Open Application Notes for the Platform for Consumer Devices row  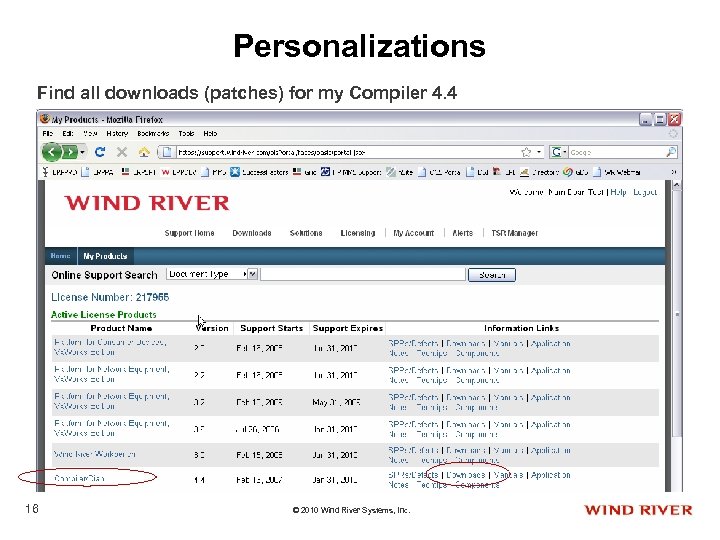[x=551, y=343]
